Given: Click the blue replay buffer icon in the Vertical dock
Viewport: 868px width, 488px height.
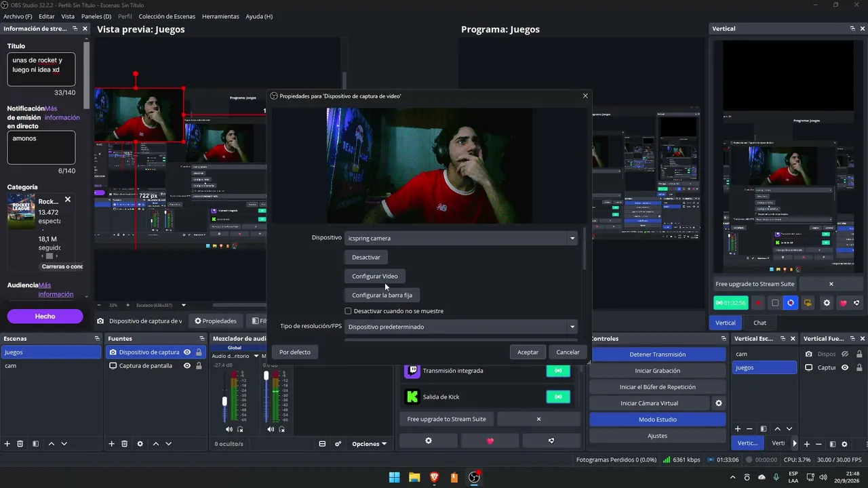Looking at the screenshot, I should point(791,303).
